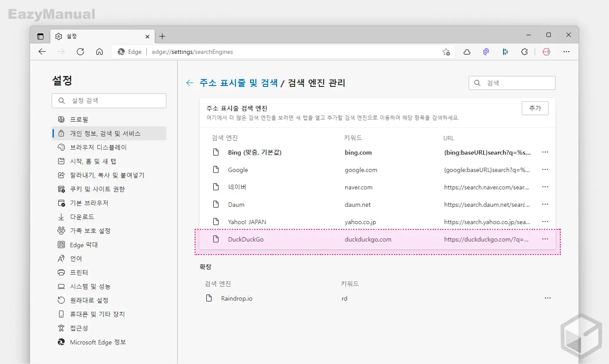
Task: Open more actions for 네이버 row
Action: [545, 187]
